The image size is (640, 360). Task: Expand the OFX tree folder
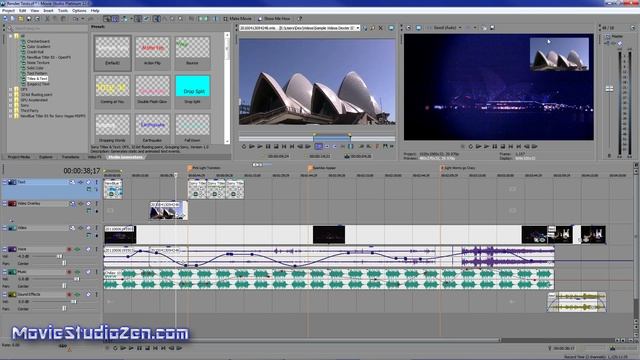click(x=11, y=89)
